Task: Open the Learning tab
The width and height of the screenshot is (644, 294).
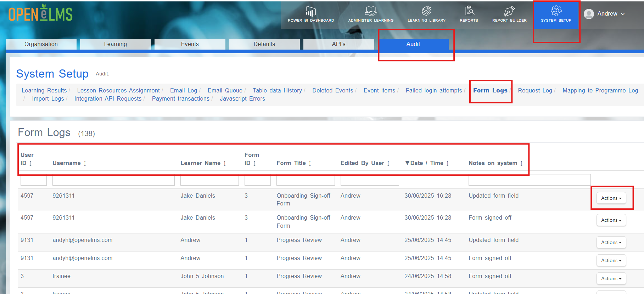Action: coord(116,44)
